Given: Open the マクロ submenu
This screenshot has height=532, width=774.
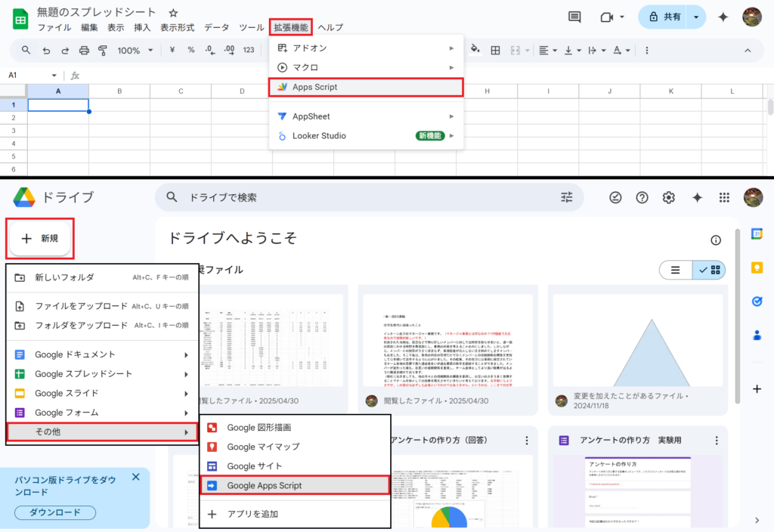Looking at the screenshot, I should pyautogui.click(x=367, y=67).
